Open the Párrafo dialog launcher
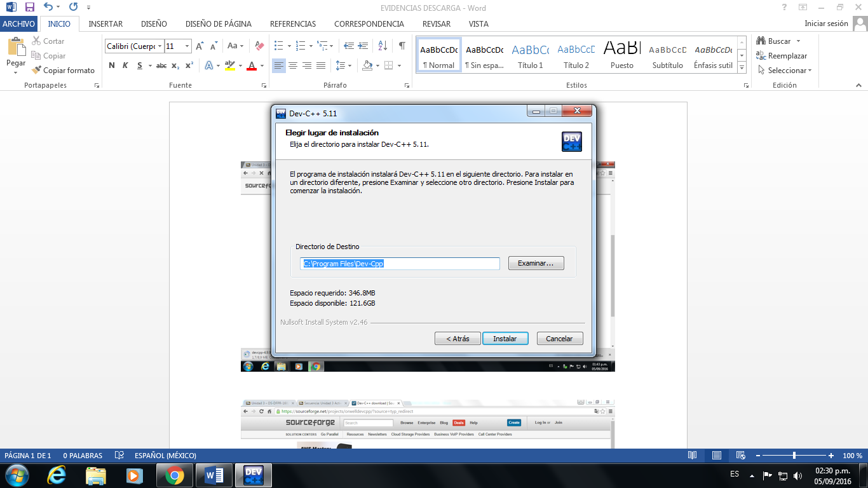This screenshot has height=488, width=868. 407,85
